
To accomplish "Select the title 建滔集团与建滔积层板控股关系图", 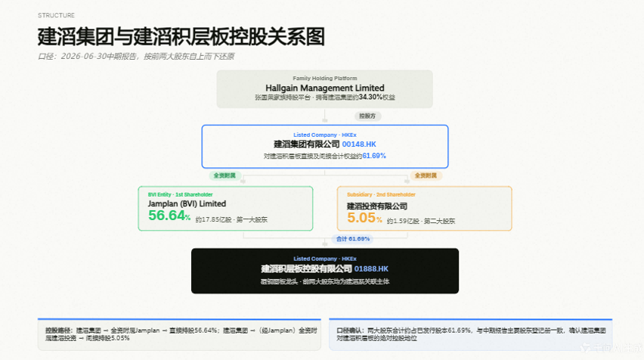I will (181, 36).
